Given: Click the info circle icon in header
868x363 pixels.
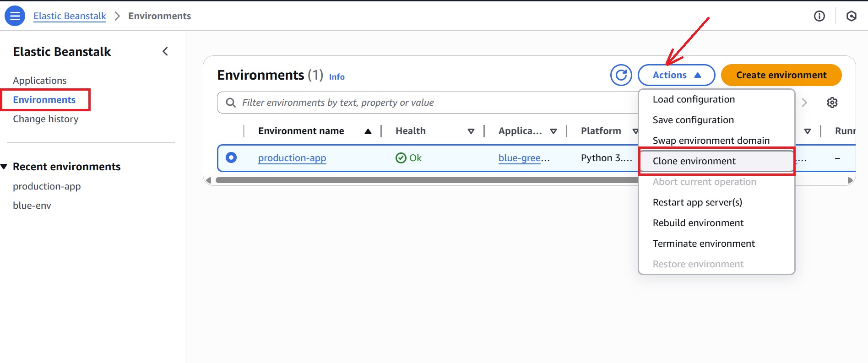Looking at the screenshot, I should point(819,16).
